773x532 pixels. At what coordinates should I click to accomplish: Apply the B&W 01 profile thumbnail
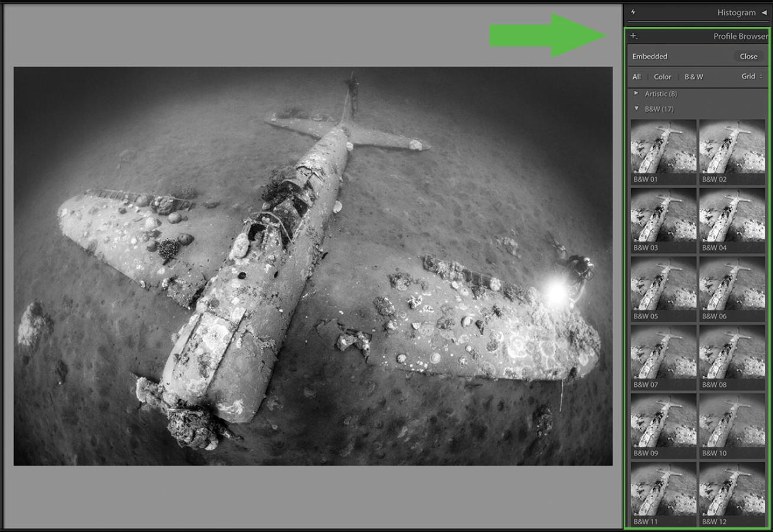click(x=663, y=146)
